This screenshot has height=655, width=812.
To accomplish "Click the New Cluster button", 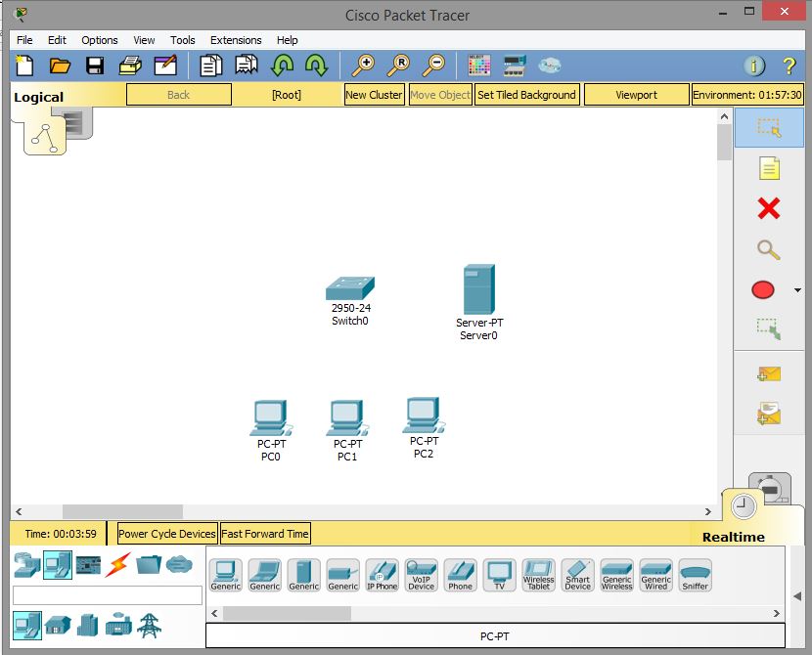I will click(374, 95).
